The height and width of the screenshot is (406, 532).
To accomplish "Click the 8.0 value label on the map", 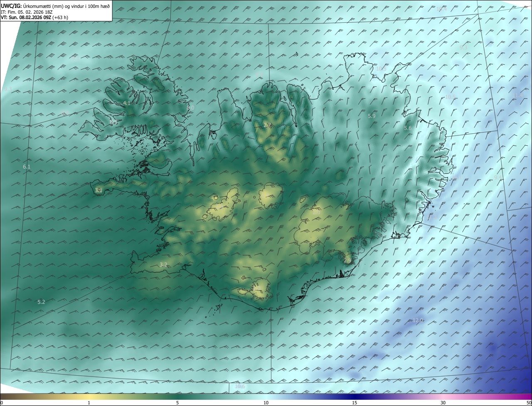I will (x=191, y=108).
